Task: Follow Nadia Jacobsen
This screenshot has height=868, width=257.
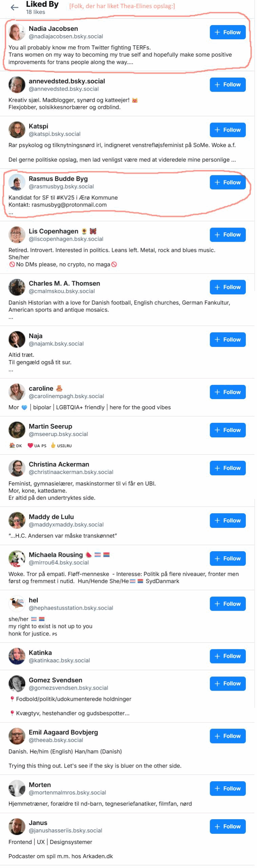Action: (227, 32)
